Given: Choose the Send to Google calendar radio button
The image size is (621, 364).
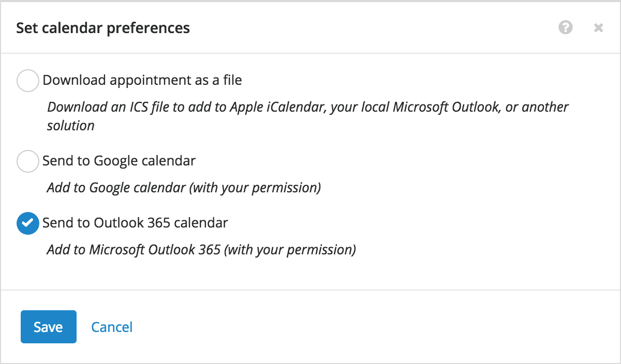Looking at the screenshot, I should (28, 161).
